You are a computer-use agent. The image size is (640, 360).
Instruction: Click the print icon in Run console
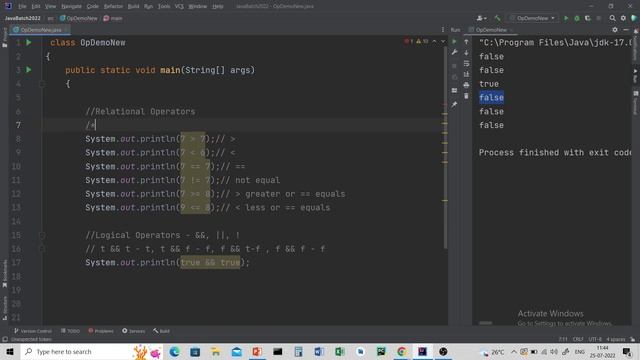click(466, 84)
